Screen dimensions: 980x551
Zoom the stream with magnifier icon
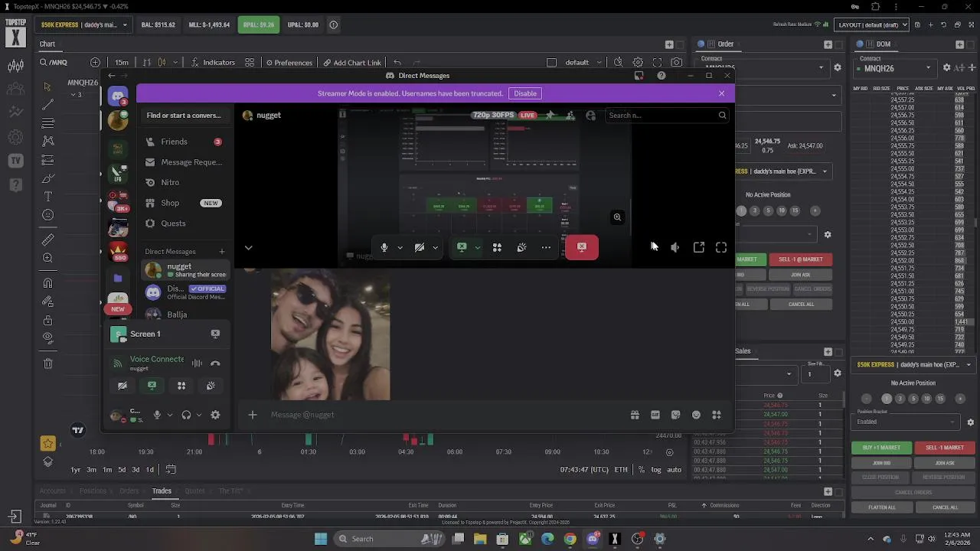pos(617,217)
